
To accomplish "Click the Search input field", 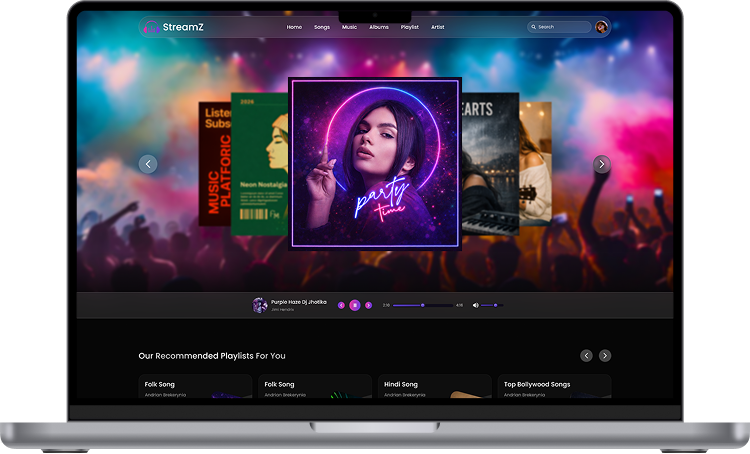I will point(559,27).
